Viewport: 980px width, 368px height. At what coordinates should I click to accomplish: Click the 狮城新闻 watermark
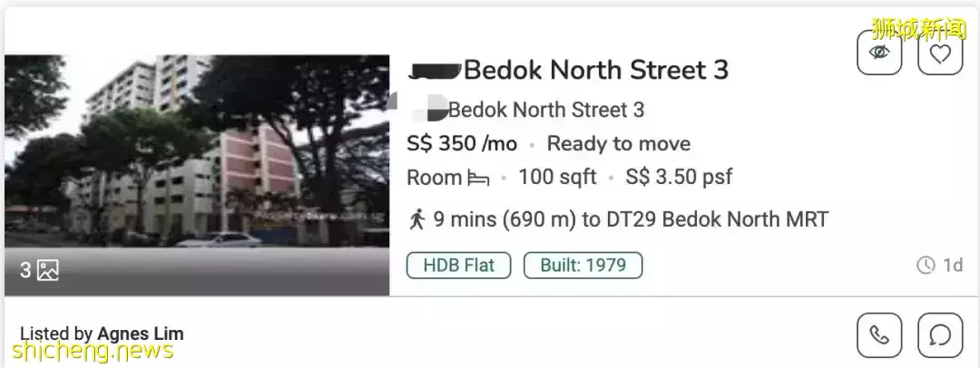point(919,28)
